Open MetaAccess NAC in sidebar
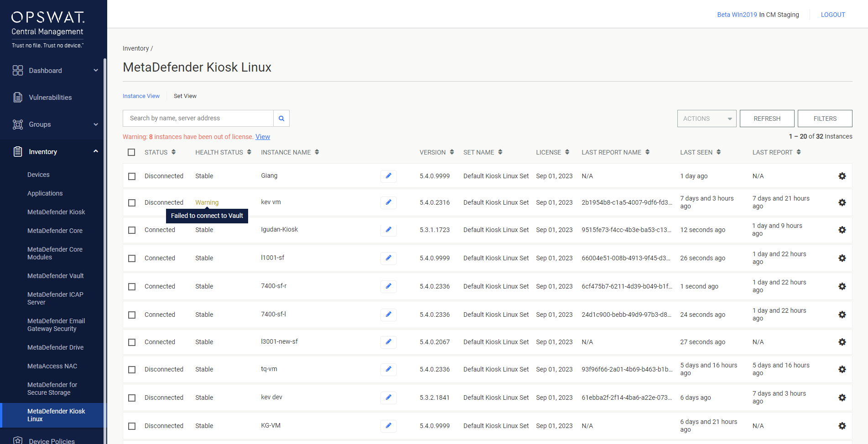 tap(52, 366)
